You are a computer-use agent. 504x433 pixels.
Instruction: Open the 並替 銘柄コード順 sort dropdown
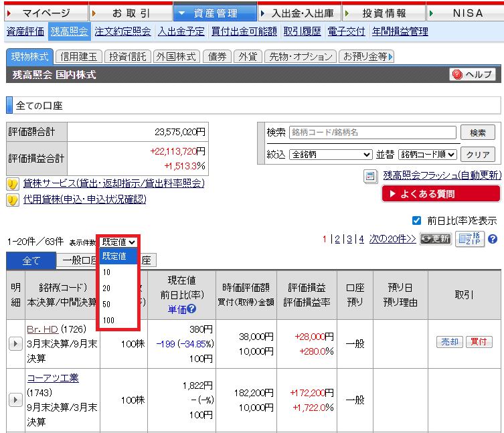click(x=427, y=155)
